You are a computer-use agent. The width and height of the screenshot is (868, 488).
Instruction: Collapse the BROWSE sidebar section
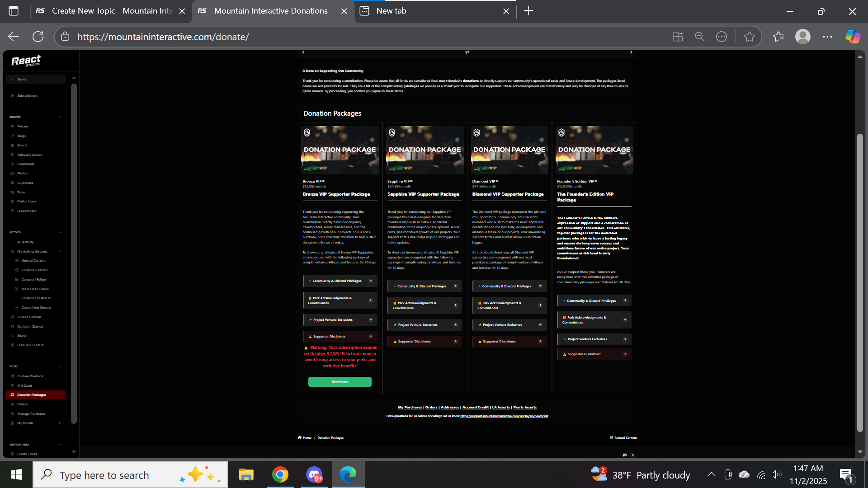[x=60, y=117]
